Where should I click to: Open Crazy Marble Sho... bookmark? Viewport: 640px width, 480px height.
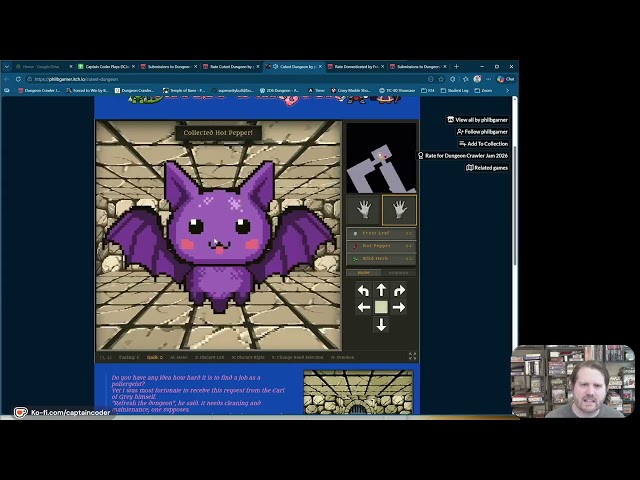351,91
